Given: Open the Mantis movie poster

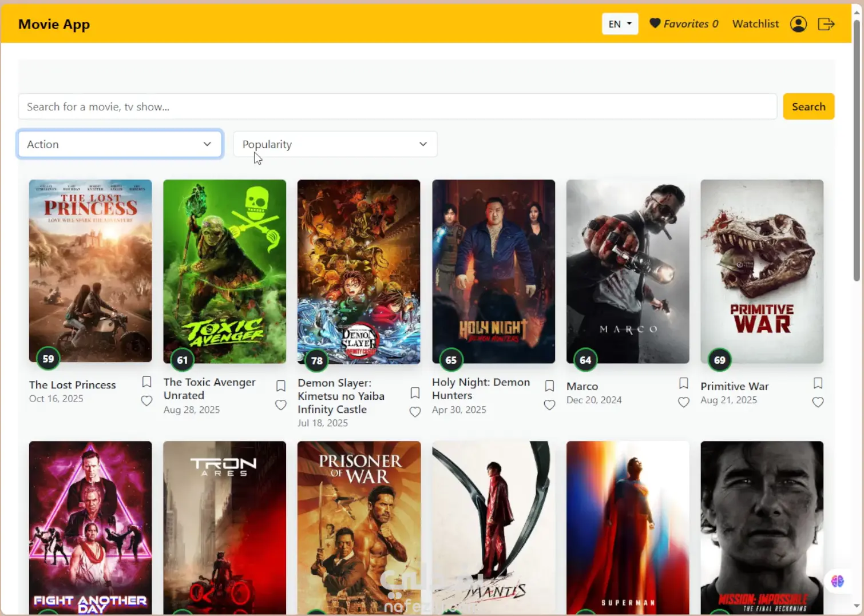Looking at the screenshot, I should pyautogui.click(x=493, y=528).
